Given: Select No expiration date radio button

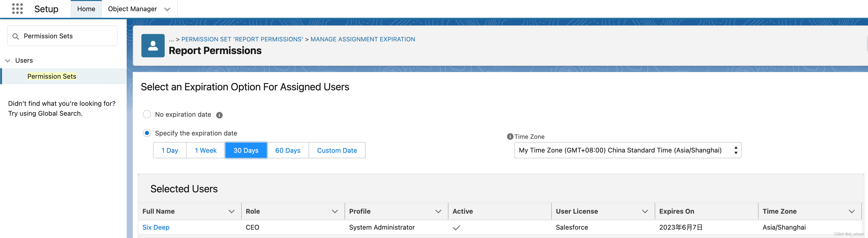Looking at the screenshot, I should tap(147, 114).
